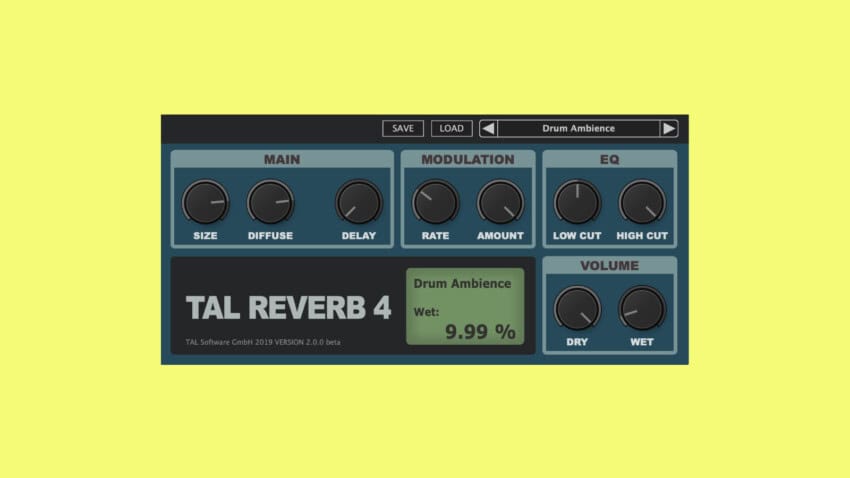Go to previous preset with left arrow
Screen dimensions: 850x478
[488, 128]
